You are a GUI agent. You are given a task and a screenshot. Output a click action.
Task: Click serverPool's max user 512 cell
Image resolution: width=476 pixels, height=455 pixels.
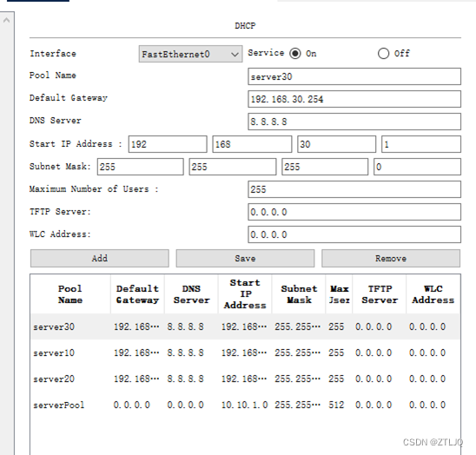339,405
